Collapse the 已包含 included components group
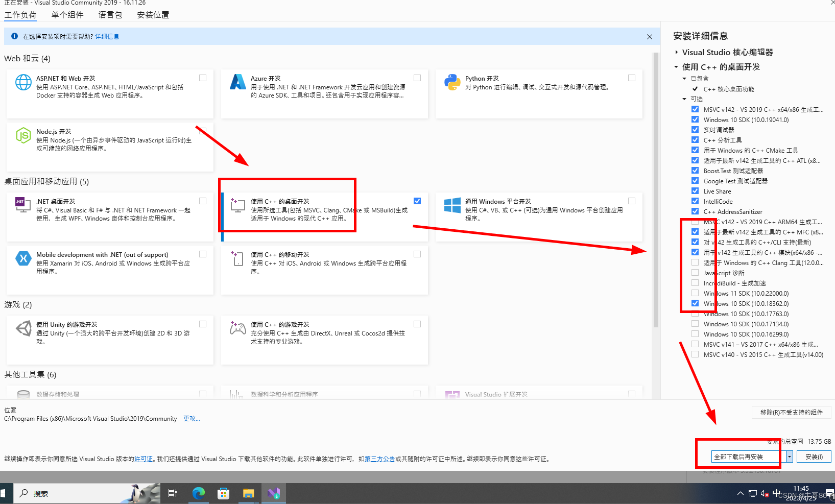This screenshot has width=835, height=504. pyautogui.click(x=684, y=79)
